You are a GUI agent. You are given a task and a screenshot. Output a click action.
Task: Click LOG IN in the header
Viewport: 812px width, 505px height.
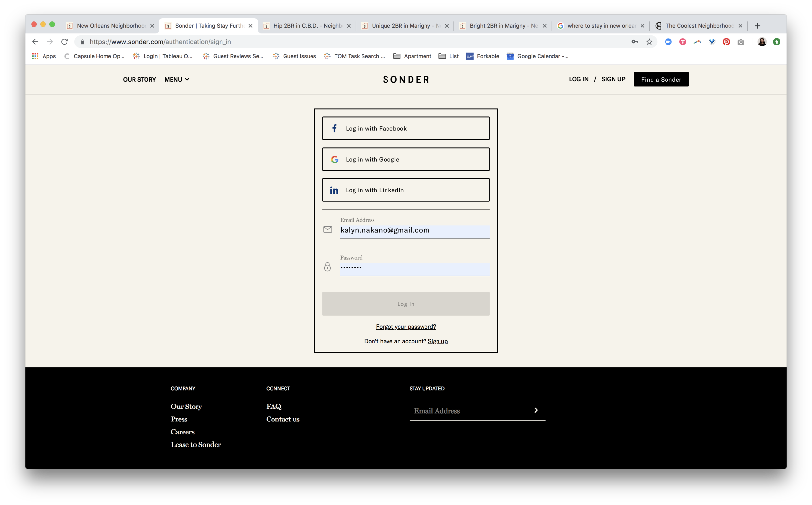(x=579, y=79)
